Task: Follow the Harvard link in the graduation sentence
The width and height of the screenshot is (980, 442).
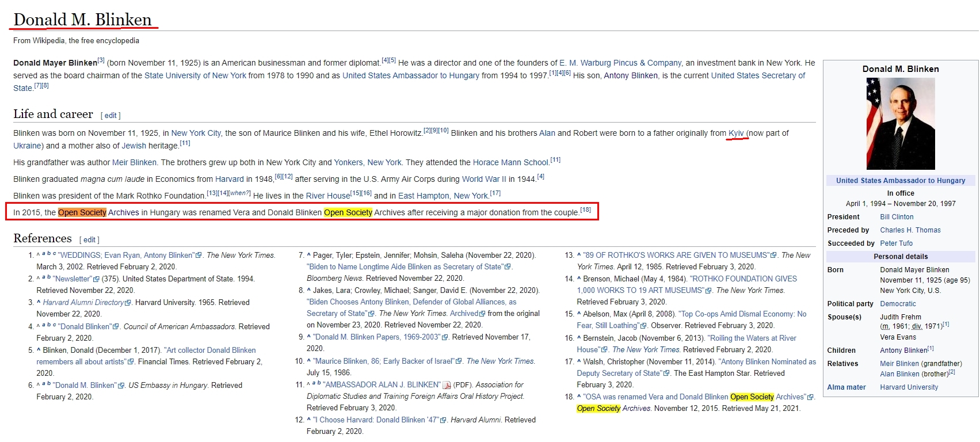Action: pos(230,179)
